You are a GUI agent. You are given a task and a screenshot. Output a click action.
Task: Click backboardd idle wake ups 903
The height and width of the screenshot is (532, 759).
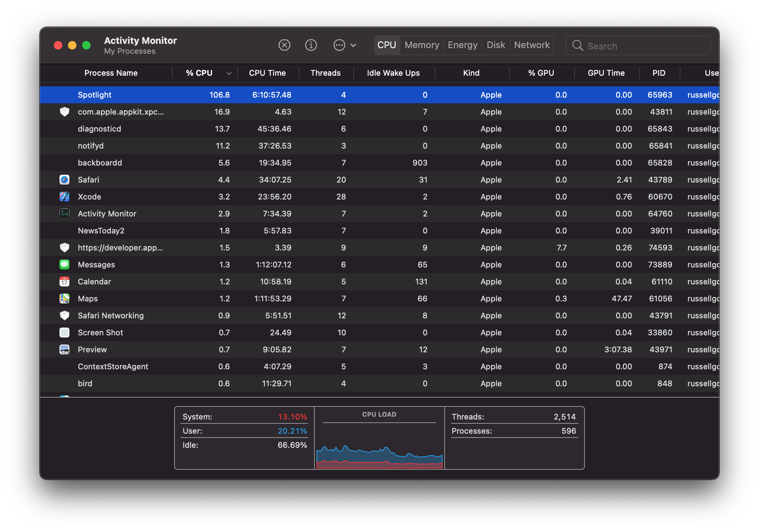click(x=420, y=163)
